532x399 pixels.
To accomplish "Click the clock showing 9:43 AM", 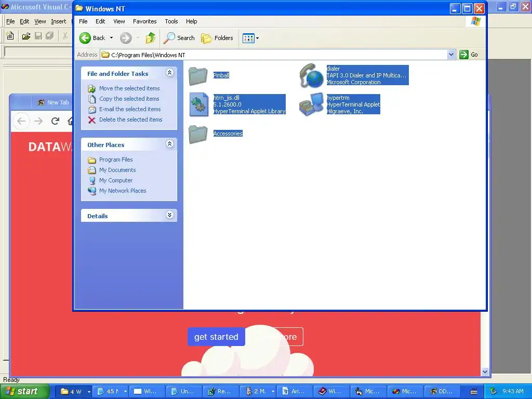I will point(513,391).
